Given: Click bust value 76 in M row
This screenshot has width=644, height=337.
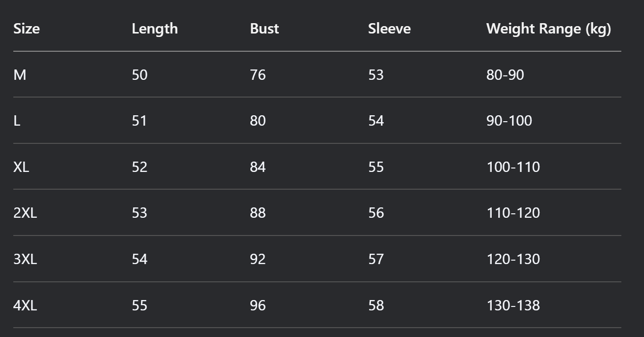Looking at the screenshot, I should [x=258, y=75].
